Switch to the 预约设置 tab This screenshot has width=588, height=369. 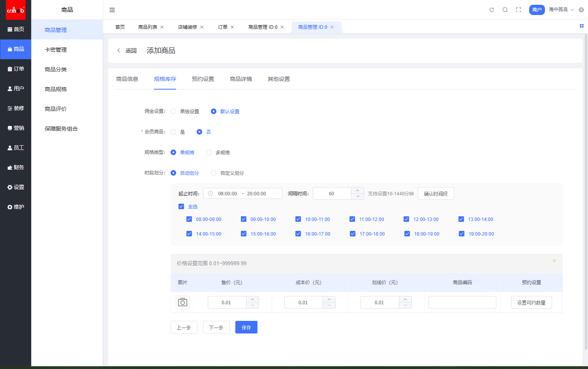203,79
